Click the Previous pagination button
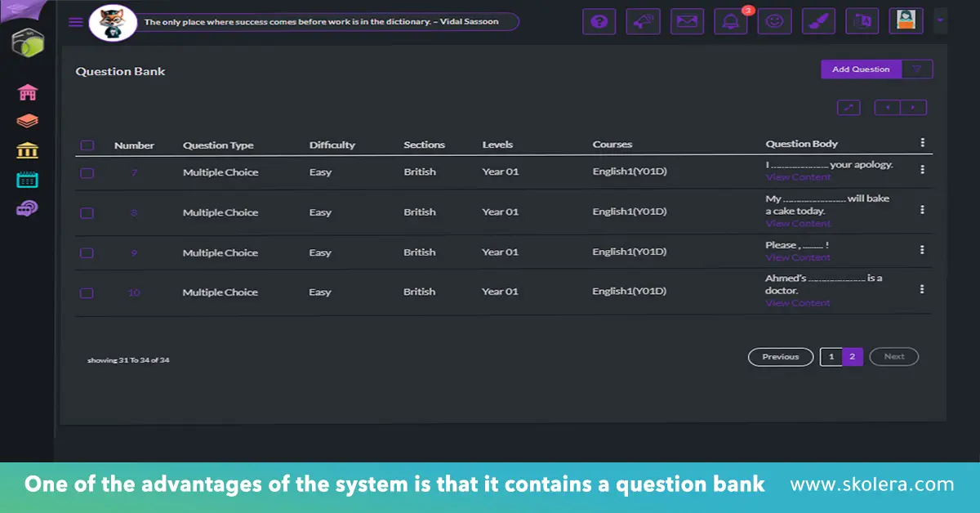Image resolution: width=980 pixels, height=513 pixels. 780,357
